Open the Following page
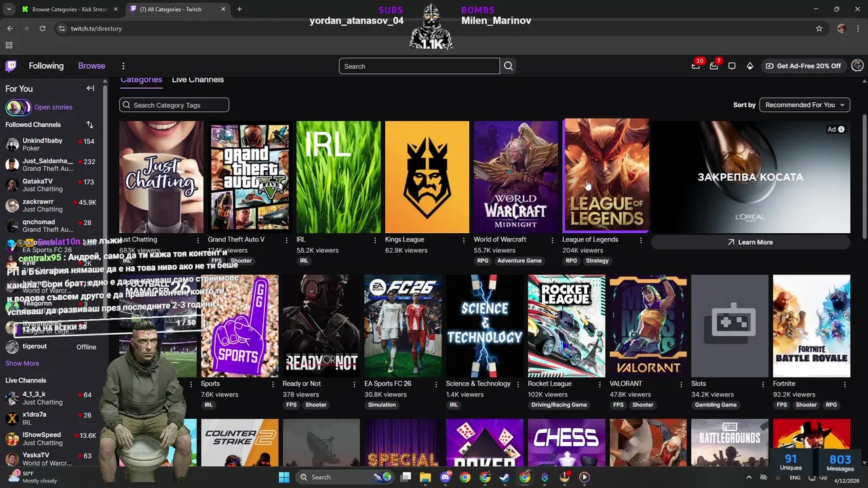Image resolution: width=868 pixels, height=488 pixels. pyautogui.click(x=46, y=66)
